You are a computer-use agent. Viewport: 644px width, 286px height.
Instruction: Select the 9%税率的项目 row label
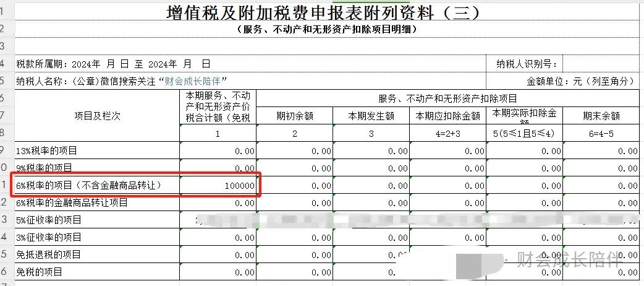97,168
